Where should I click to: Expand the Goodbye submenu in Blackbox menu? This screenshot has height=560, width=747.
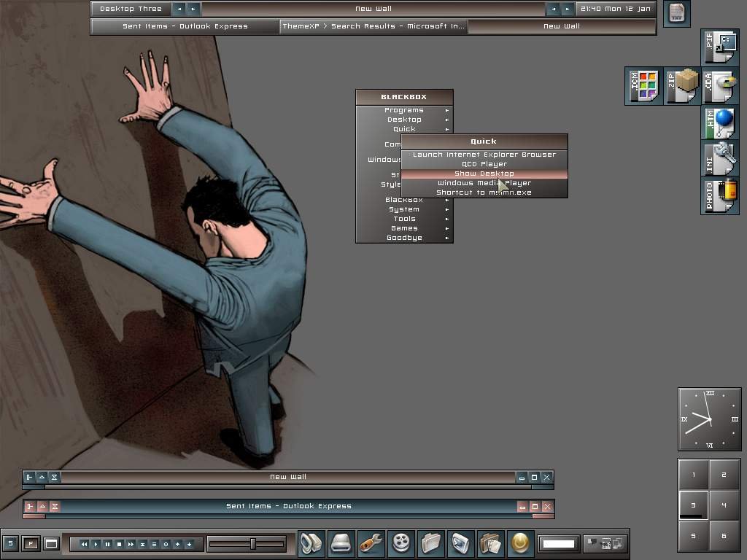(404, 238)
